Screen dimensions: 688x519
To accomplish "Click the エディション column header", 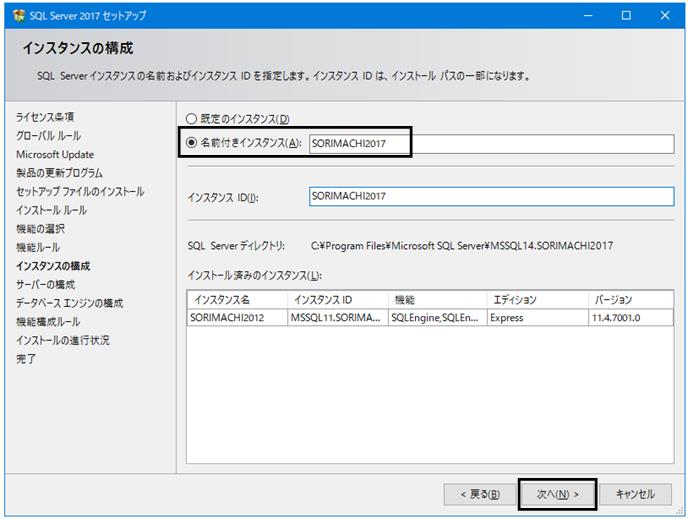I will 538,300.
